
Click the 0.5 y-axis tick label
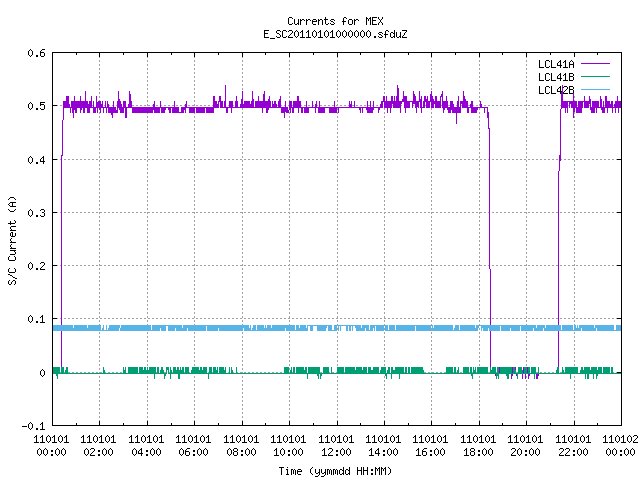pyautogui.click(x=36, y=106)
